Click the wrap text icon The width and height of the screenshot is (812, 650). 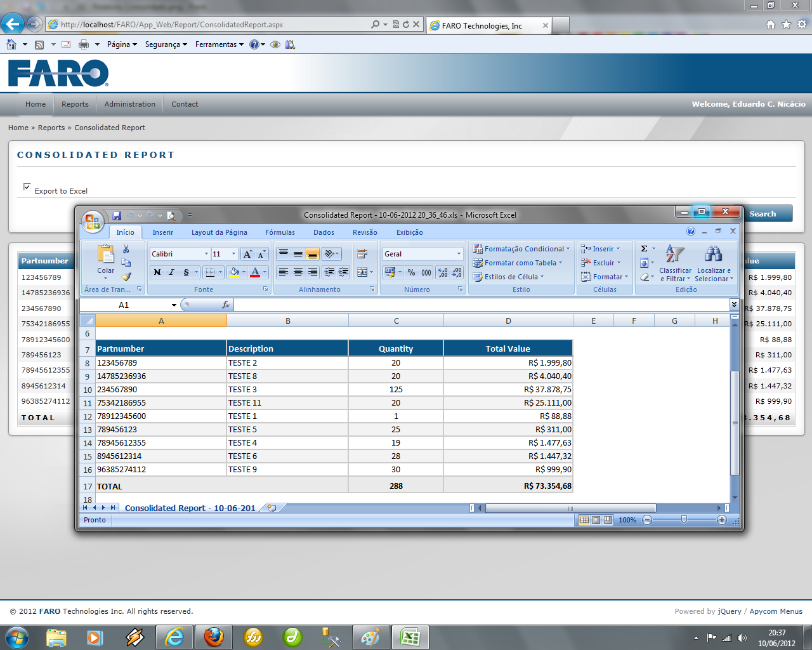pyautogui.click(x=362, y=254)
